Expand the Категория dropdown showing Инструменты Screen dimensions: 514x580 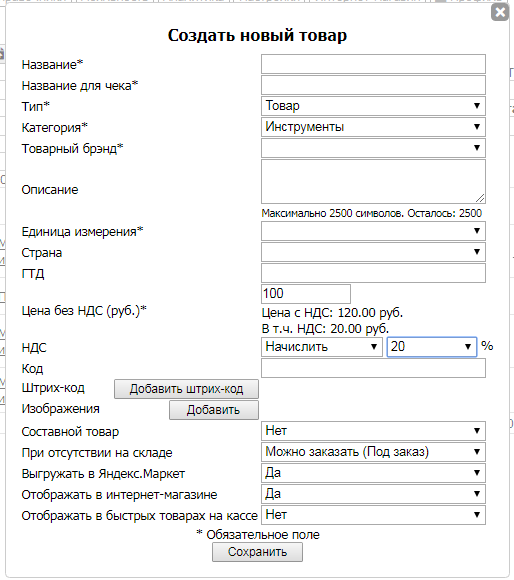pos(373,127)
